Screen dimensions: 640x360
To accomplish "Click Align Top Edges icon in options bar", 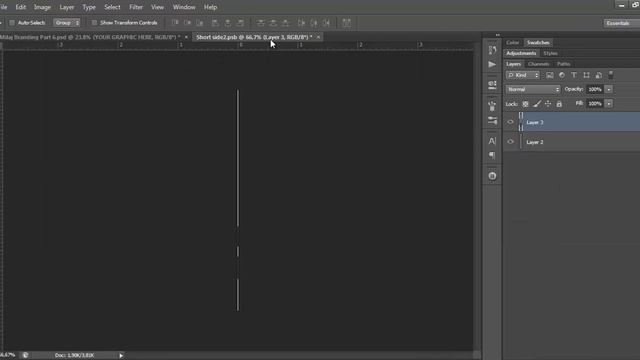I will pos(175,23).
